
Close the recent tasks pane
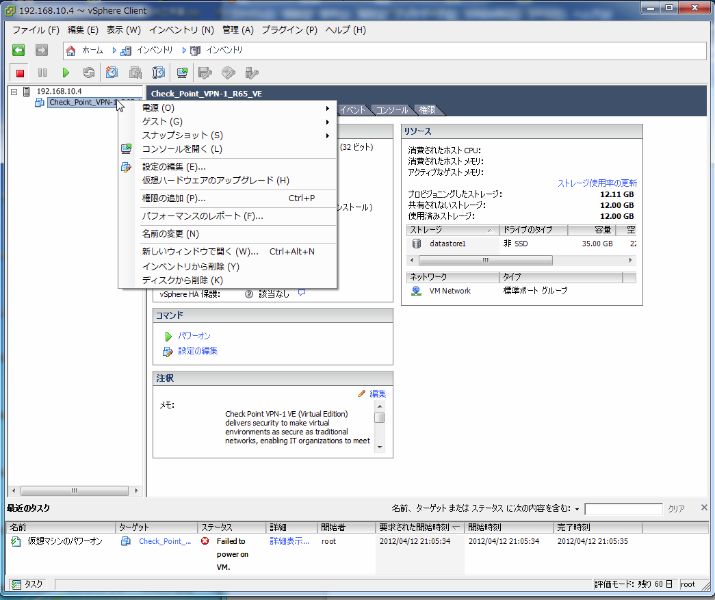(x=704, y=507)
